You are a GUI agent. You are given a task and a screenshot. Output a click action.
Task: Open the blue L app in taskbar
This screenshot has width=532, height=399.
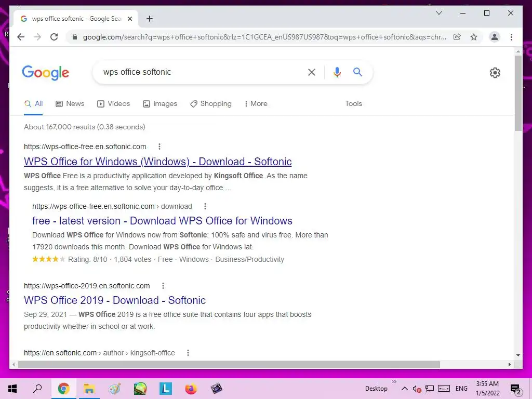point(166,389)
